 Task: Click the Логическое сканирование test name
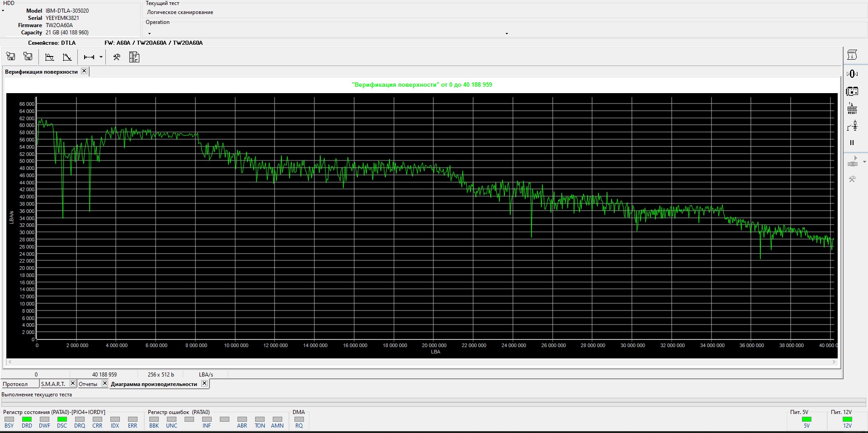coord(180,12)
